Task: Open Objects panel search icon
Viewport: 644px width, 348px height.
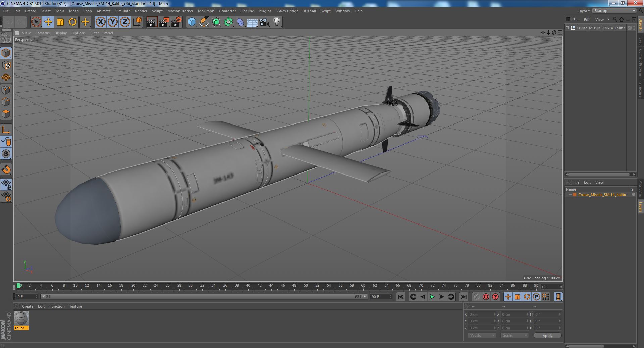Action: (615, 20)
